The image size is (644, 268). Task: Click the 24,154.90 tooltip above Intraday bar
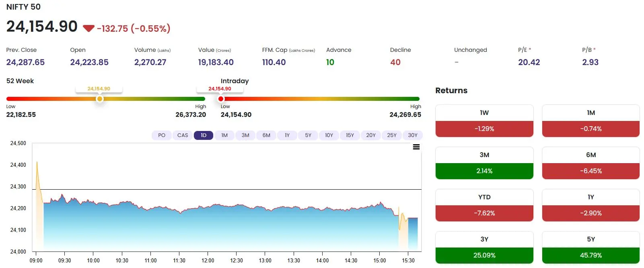220,89
